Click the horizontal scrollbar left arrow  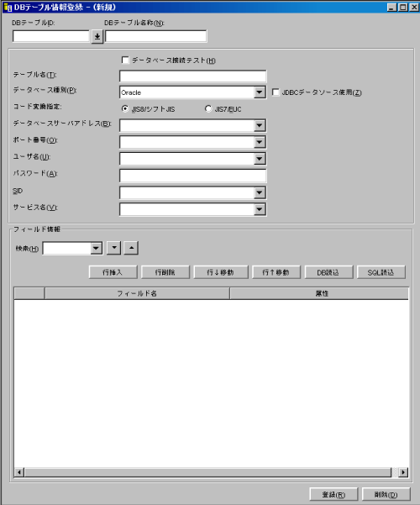[x=19, y=472]
